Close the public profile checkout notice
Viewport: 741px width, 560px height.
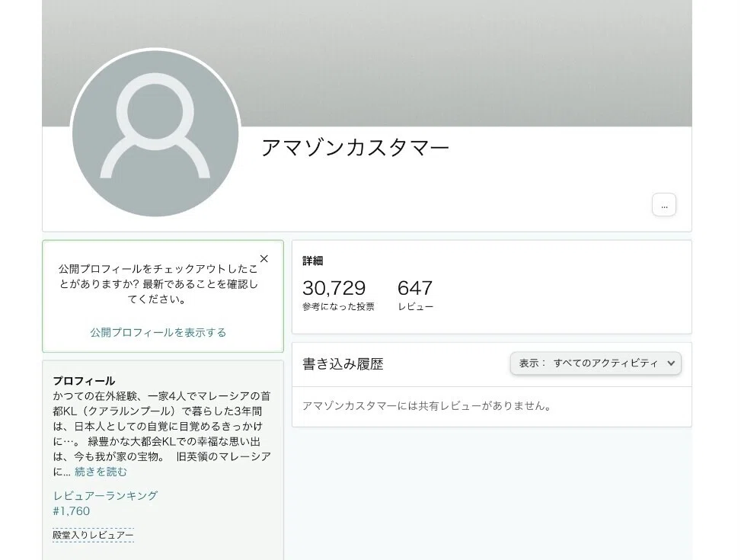[x=264, y=259]
